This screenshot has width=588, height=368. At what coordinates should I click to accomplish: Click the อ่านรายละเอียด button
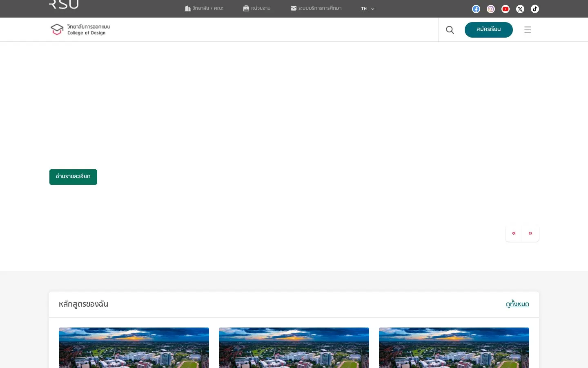point(73,177)
